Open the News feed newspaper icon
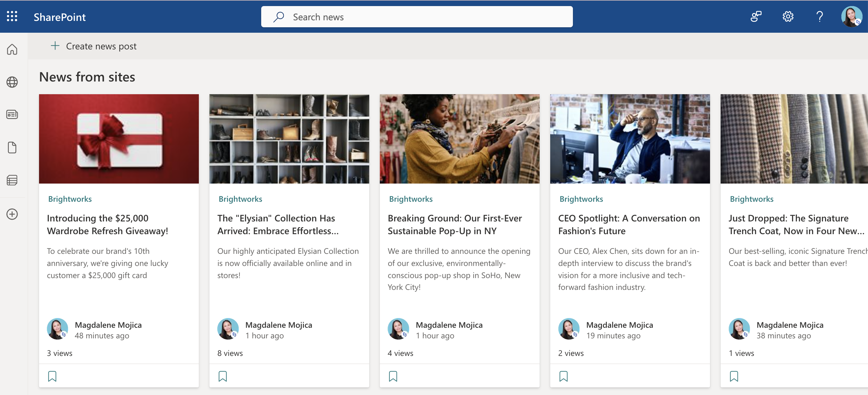 pos(12,115)
